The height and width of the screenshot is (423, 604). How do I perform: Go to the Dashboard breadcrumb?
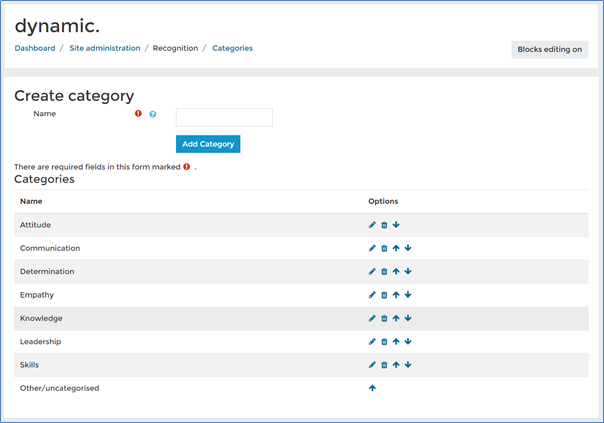tap(35, 48)
